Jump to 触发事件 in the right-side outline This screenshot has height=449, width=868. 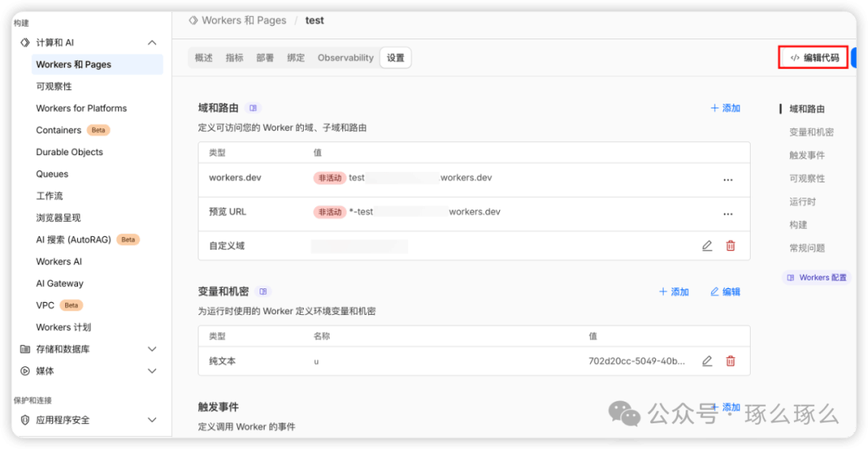click(807, 155)
